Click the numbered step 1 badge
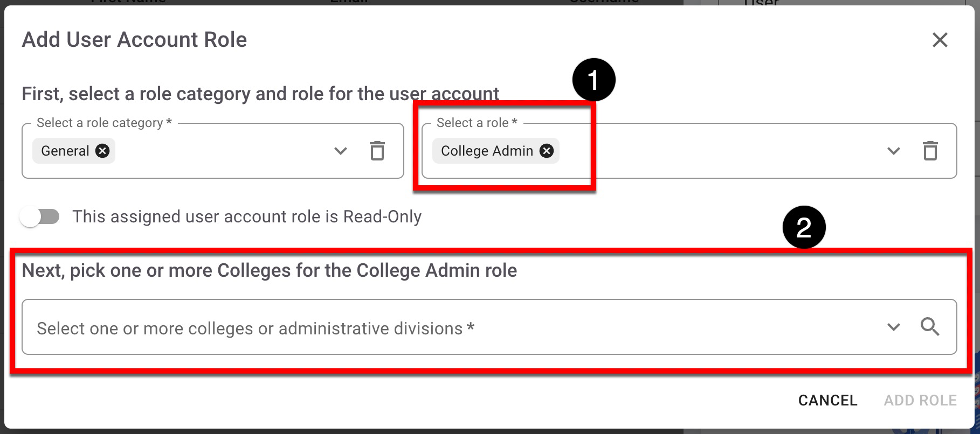Screen dimensions: 980x434 593,80
